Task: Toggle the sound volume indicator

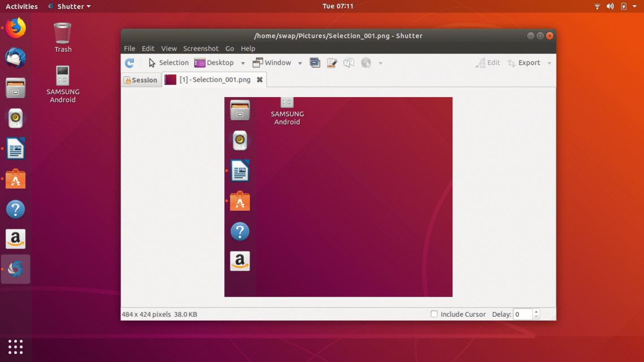Action: [610, 6]
